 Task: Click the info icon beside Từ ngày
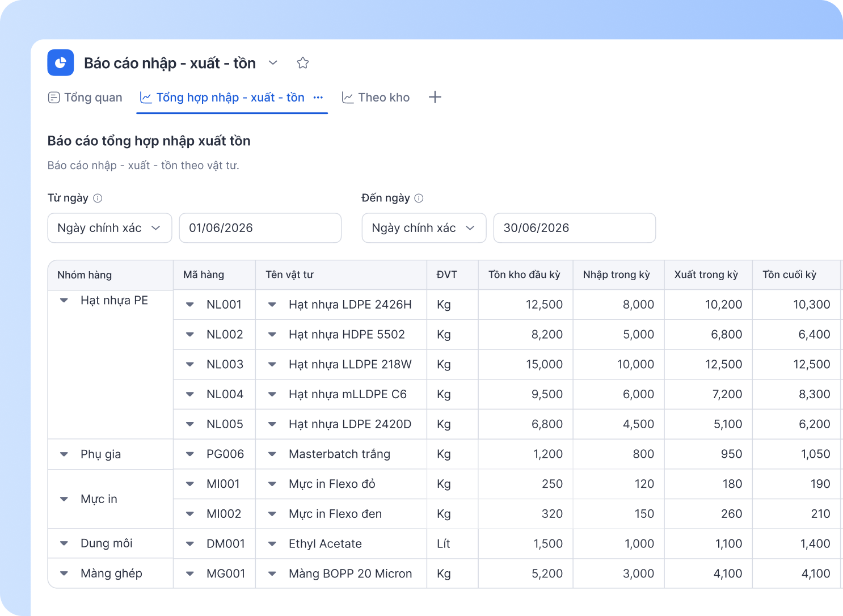point(98,198)
